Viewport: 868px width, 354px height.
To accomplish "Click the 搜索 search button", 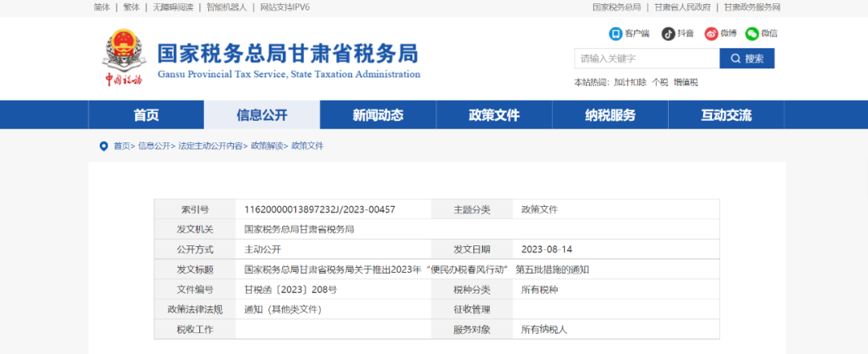I will [x=747, y=59].
